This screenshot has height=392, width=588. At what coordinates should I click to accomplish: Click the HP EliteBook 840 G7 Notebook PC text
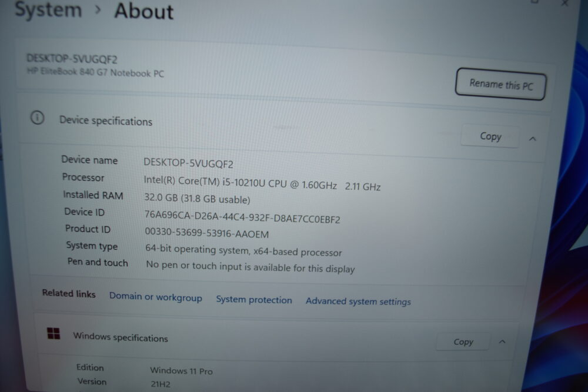tap(95, 72)
